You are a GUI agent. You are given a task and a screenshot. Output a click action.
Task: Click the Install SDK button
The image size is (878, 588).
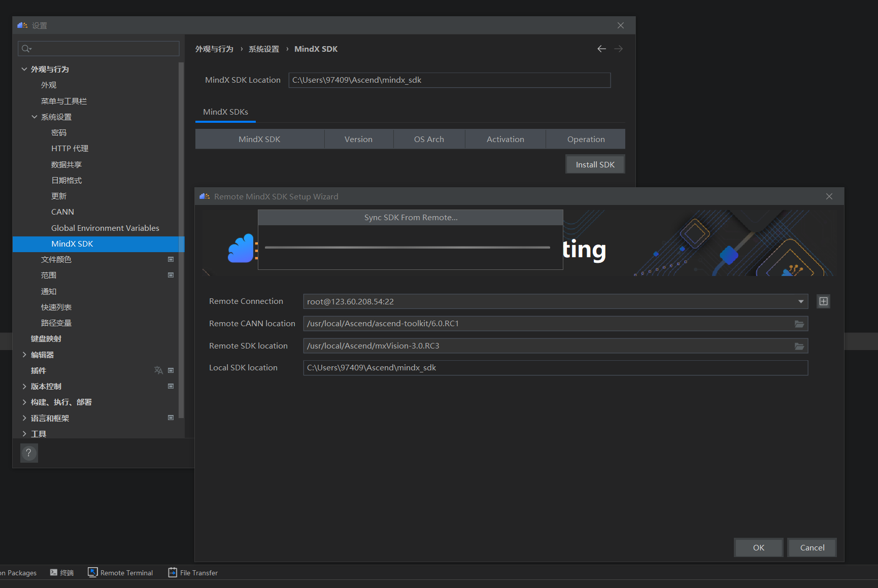[x=595, y=164]
